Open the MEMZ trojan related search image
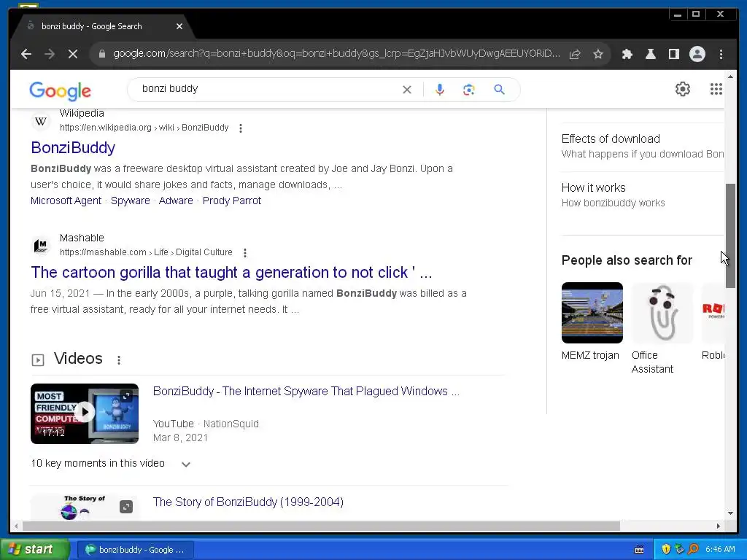Image resolution: width=747 pixels, height=560 pixels. pyautogui.click(x=592, y=313)
